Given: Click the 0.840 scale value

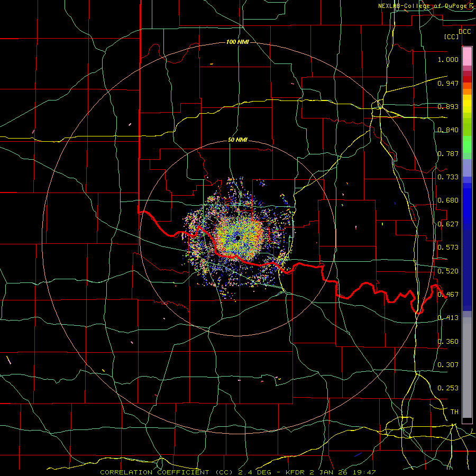Looking at the screenshot, I should click(448, 130).
